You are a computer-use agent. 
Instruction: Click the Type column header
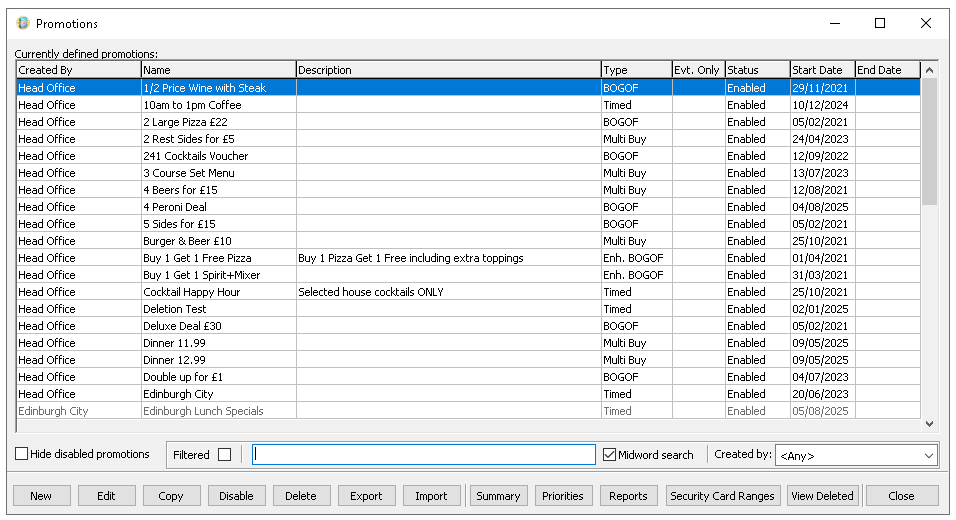635,70
